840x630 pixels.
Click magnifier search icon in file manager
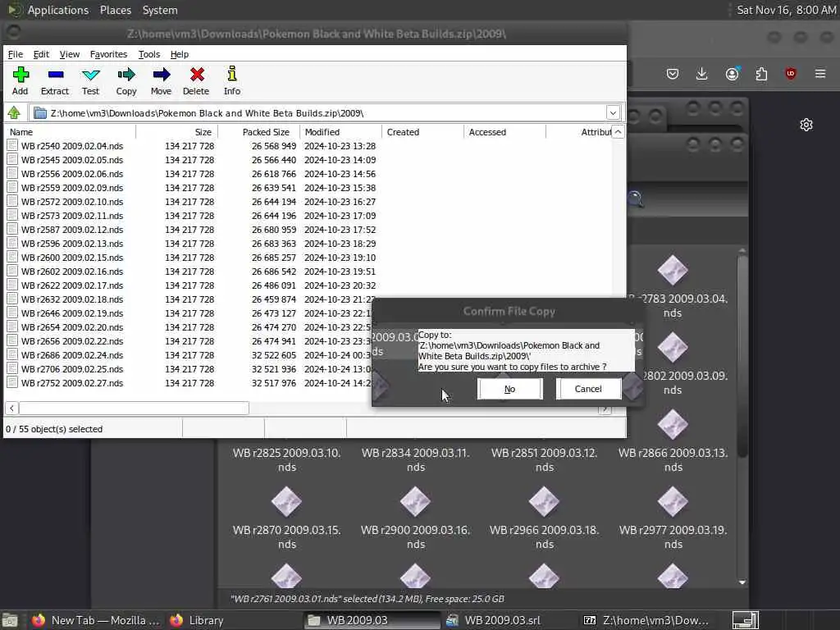click(x=636, y=199)
